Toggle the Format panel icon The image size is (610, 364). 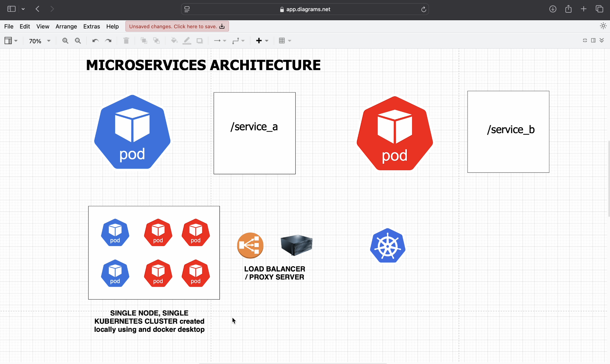coord(593,41)
